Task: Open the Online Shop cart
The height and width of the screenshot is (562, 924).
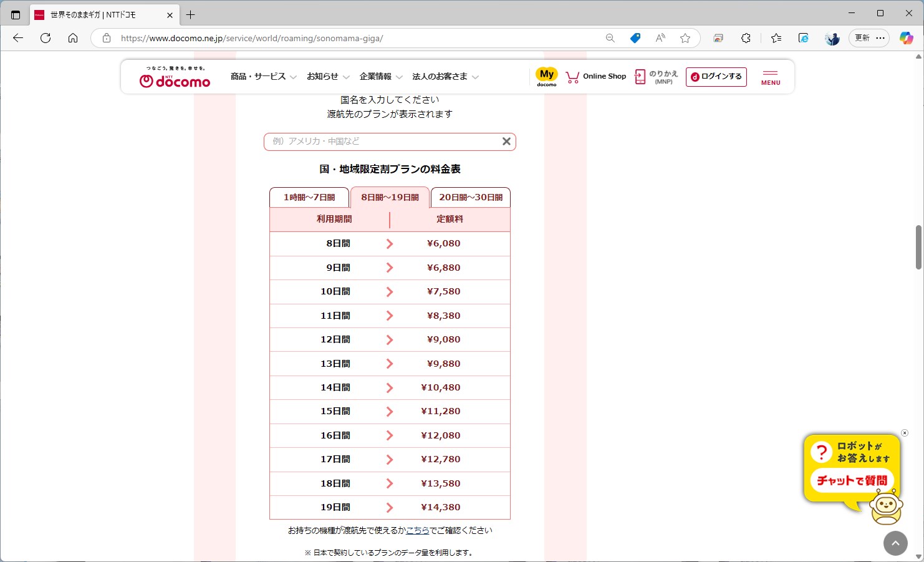Action: [x=595, y=76]
